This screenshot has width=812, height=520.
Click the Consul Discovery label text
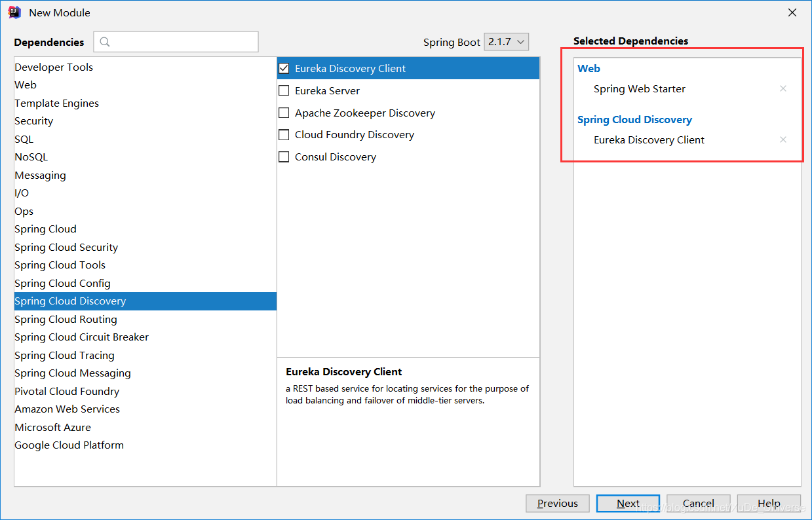point(336,157)
